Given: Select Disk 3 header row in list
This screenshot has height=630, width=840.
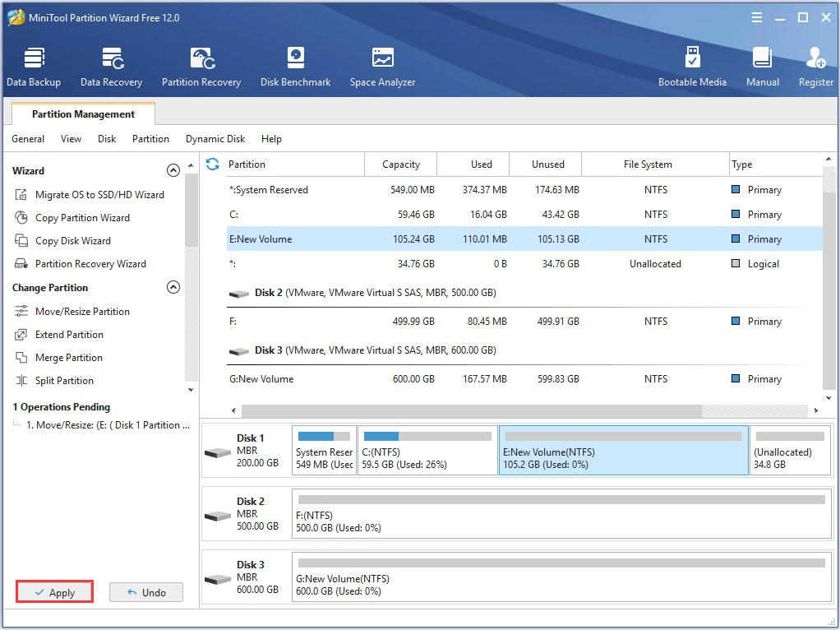Looking at the screenshot, I should click(524, 350).
